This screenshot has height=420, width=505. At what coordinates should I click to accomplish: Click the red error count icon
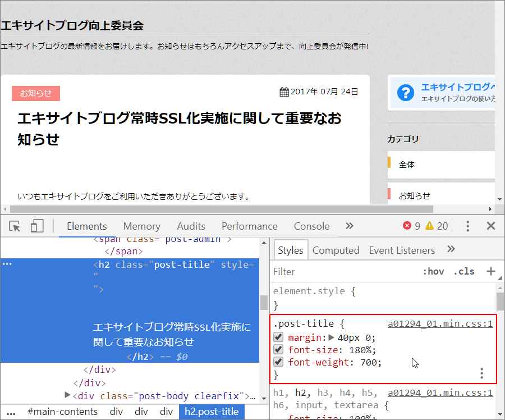click(x=407, y=226)
